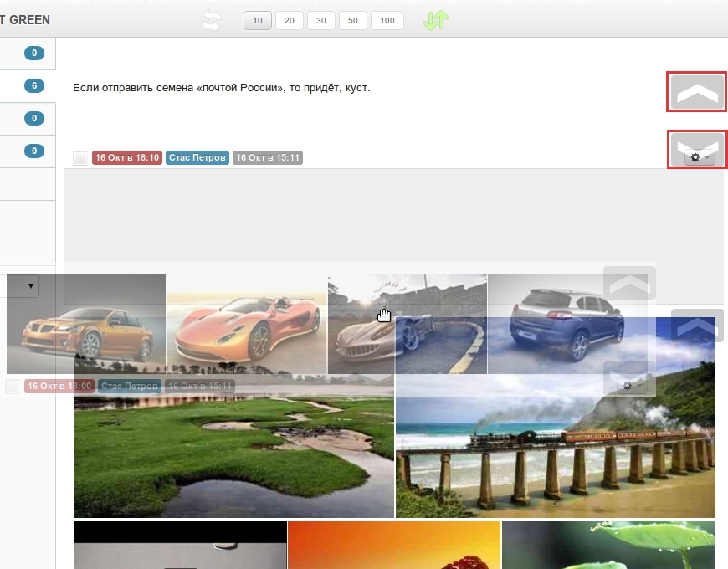Click the white circular refresh arrows icon
Viewport: 728px width, 569px height.
click(213, 20)
